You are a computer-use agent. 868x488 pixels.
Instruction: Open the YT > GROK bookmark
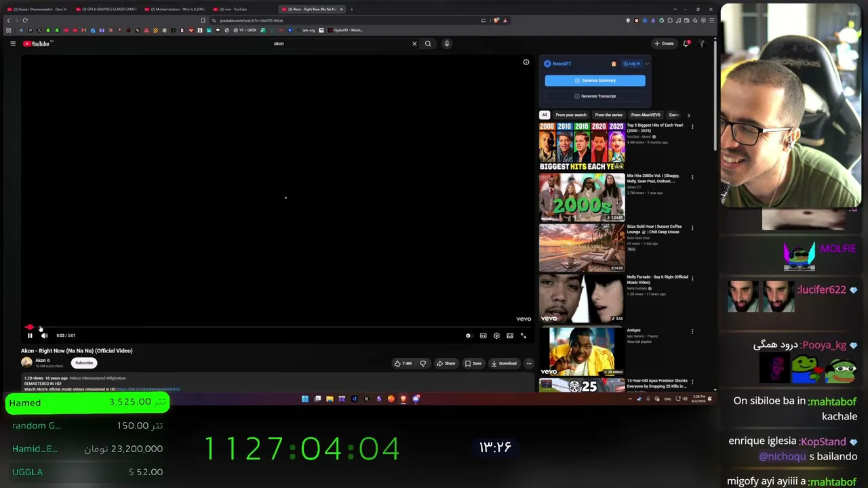pos(245,30)
